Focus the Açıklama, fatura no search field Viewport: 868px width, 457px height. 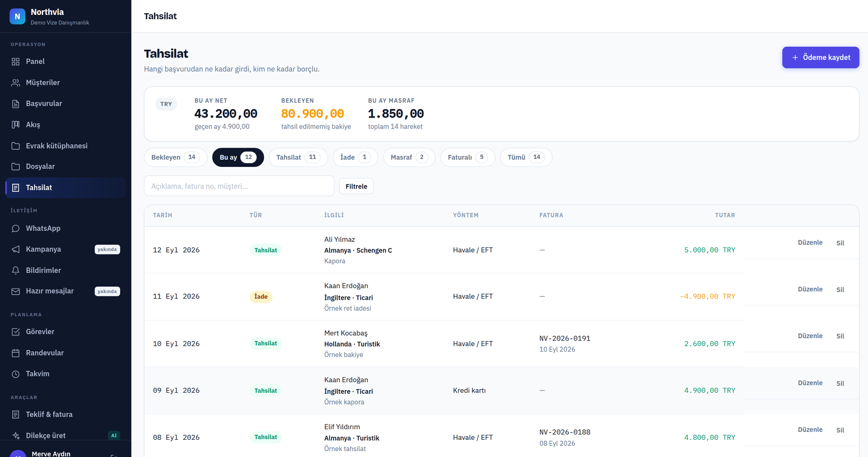(239, 186)
